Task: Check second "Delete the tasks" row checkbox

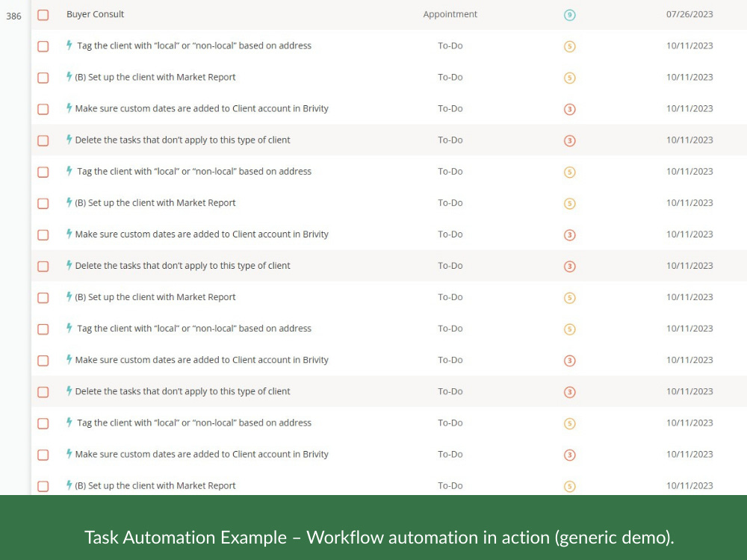Action: coord(43,267)
